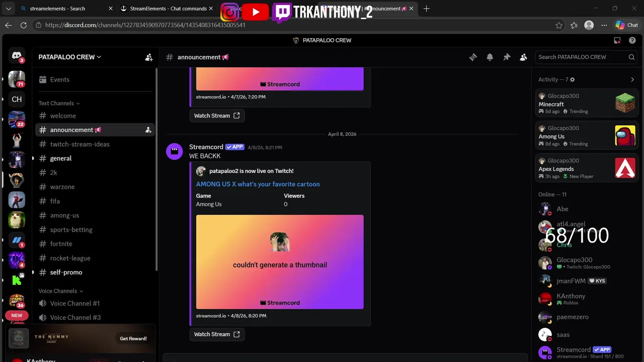
Task: Open the among-us channel
Action: pos(95,215)
